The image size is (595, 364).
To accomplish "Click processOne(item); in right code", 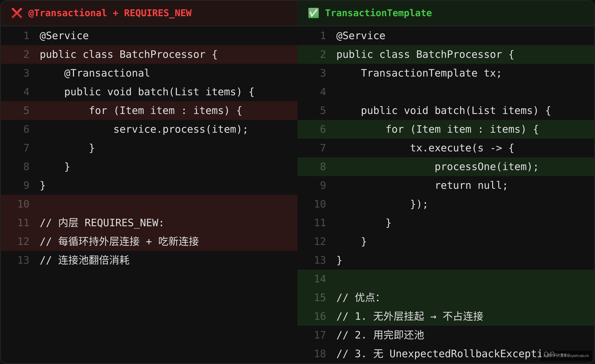I will point(487,167).
